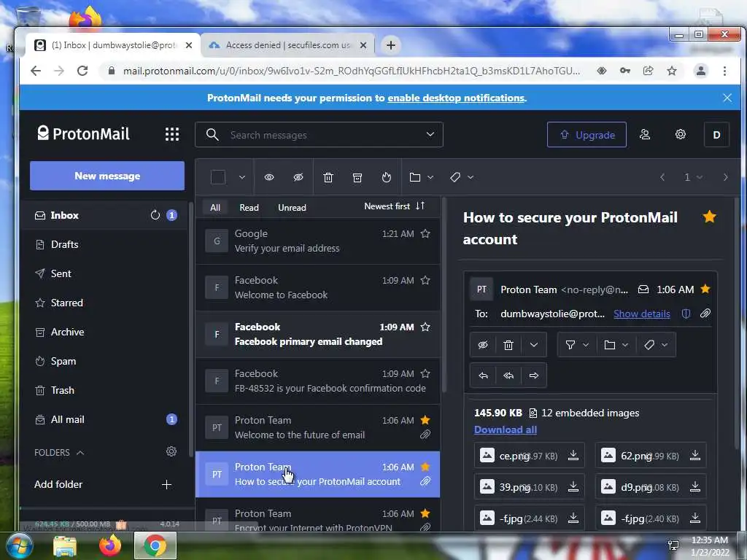Reply arrow icon in message view
The width and height of the screenshot is (747, 560).
coord(483,376)
